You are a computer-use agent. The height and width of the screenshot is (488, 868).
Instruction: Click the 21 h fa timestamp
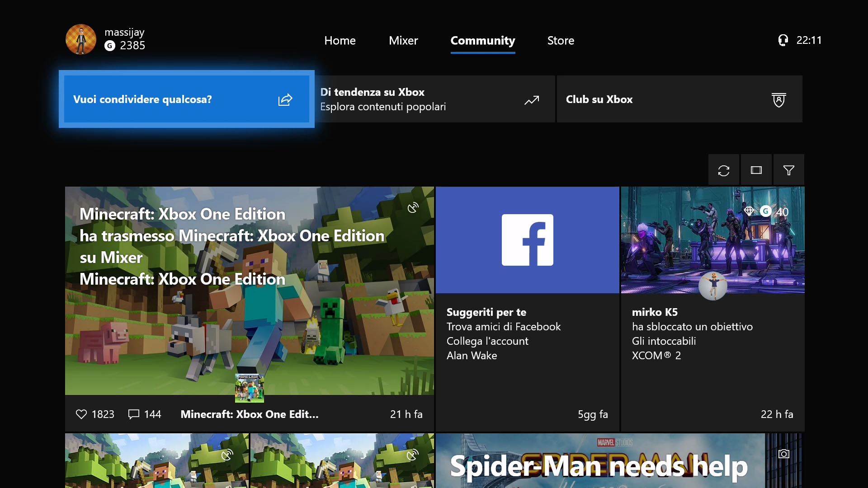(x=406, y=414)
